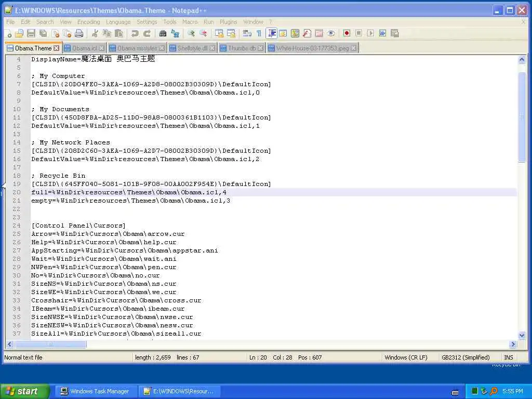Toggle the Monitoring eye icon
532x399 pixels.
331,33
